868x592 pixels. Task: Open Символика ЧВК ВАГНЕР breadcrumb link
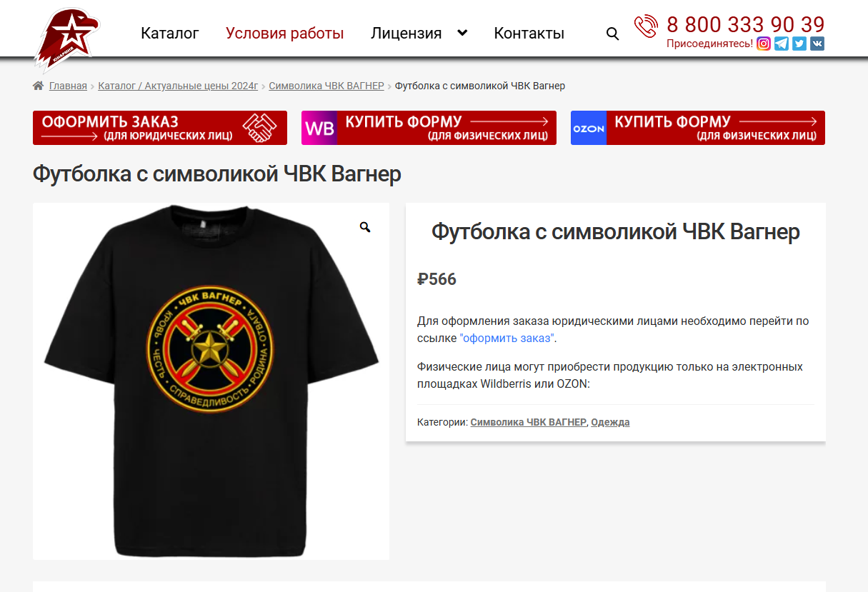[326, 86]
